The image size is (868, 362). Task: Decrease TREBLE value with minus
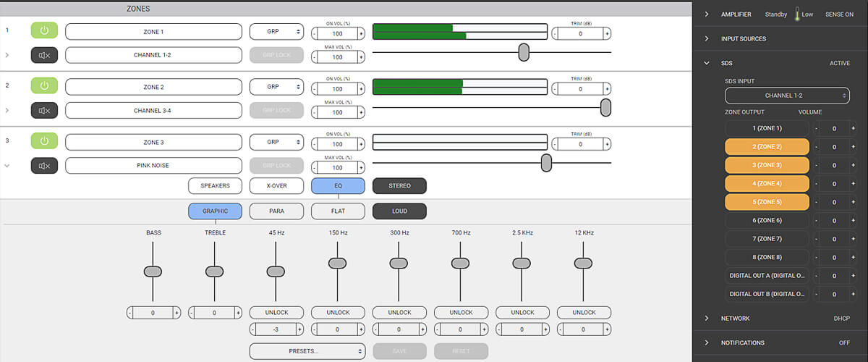(x=192, y=313)
